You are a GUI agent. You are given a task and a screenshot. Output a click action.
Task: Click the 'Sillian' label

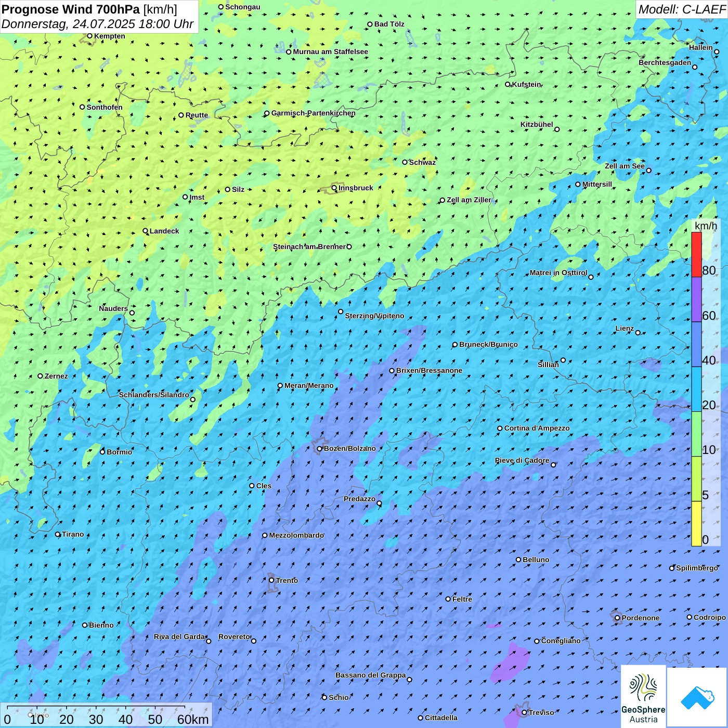(x=548, y=365)
